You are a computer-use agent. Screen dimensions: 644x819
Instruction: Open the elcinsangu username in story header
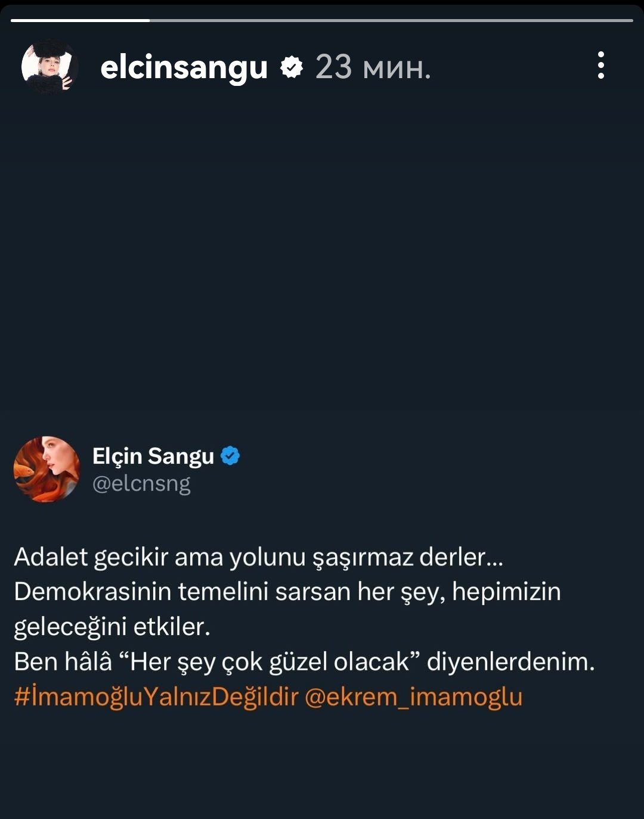(184, 67)
